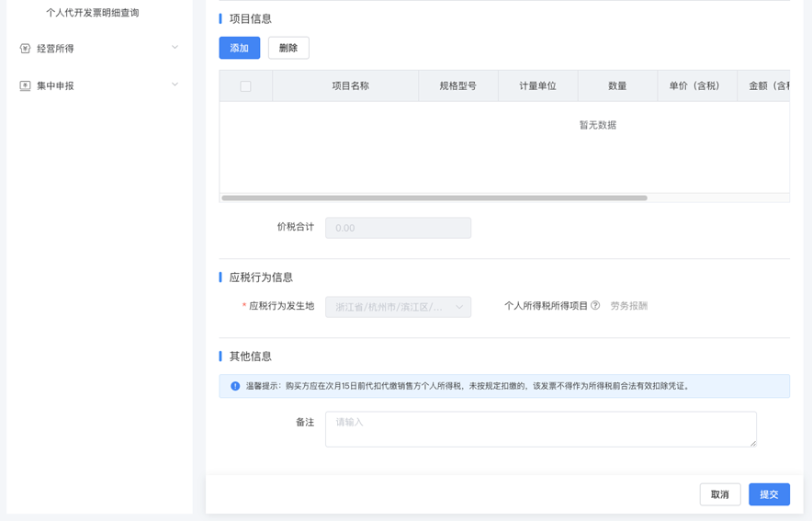The image size is (812, 521).
Task: Click the 价税合计 amount field
Action: (398, 228)
